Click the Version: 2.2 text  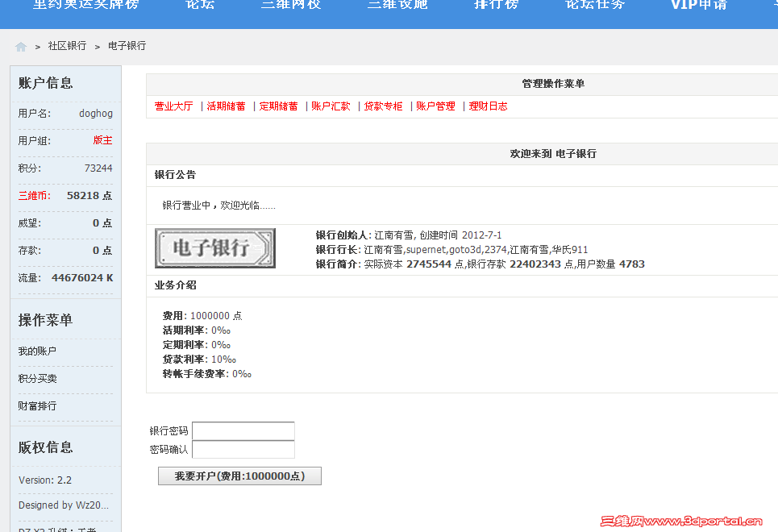click(45, 480)
